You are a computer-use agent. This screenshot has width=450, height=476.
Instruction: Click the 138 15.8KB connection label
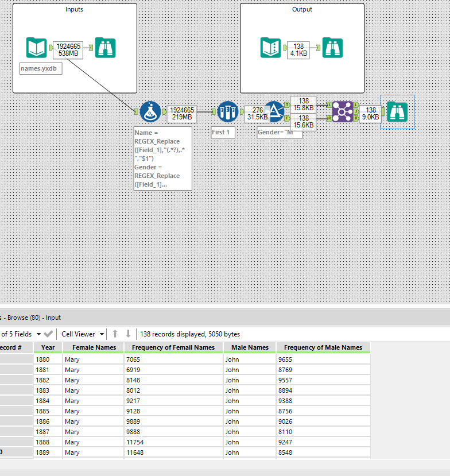click(304, 105)
